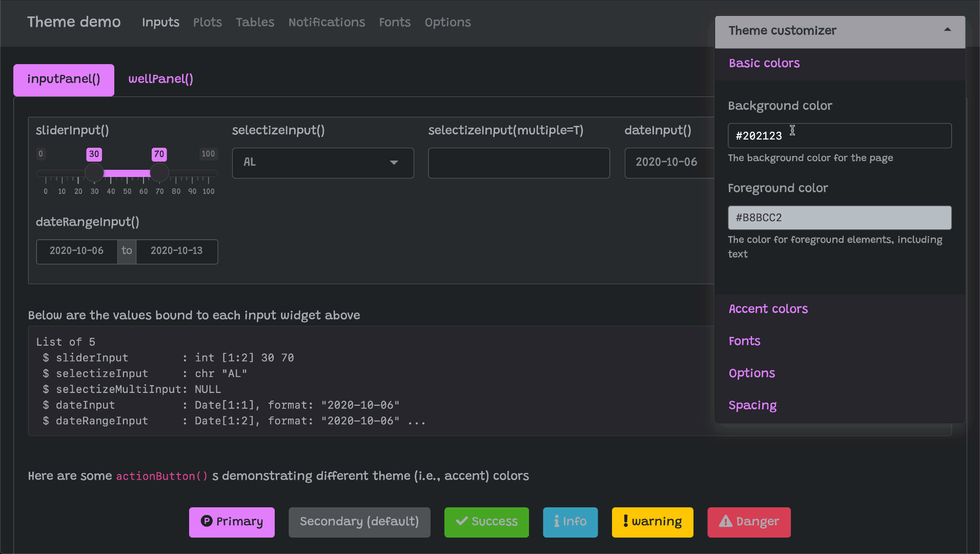This screenshot has height=554, width=980.
Task: Click the dateInput() date field
Action: click(x=669, y=163)
